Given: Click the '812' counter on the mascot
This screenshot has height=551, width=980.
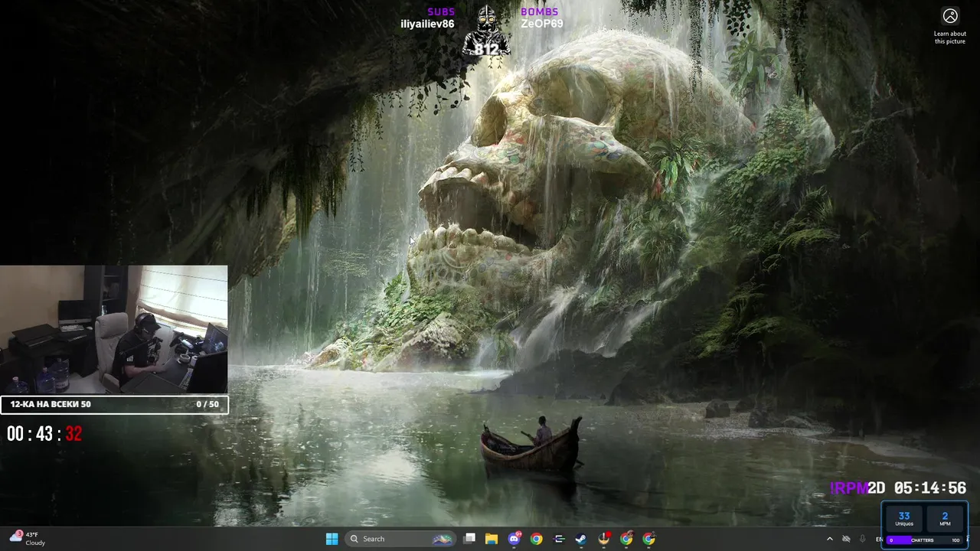Looking at the screenshot, I should [486, 50].
